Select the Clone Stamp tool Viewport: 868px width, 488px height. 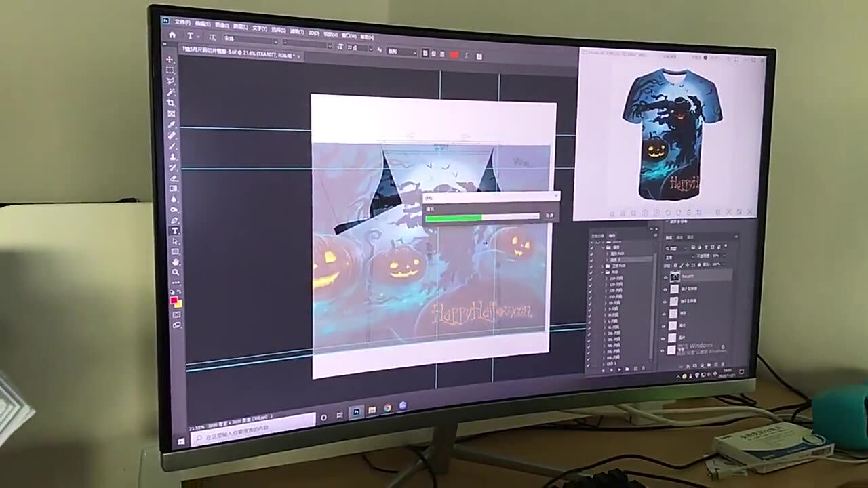172,157
